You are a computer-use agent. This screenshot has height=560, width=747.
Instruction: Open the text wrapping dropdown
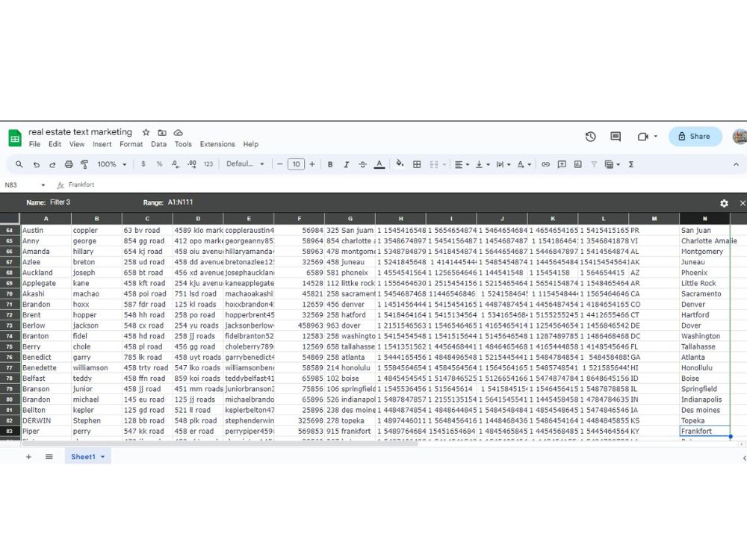(503, 164)
